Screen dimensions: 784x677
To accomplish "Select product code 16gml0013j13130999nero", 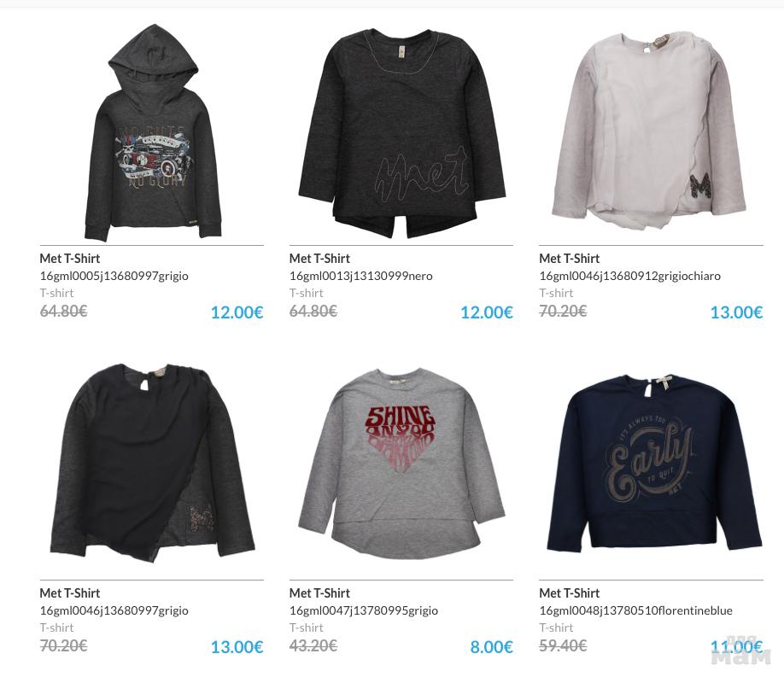I will coord(361,276).
